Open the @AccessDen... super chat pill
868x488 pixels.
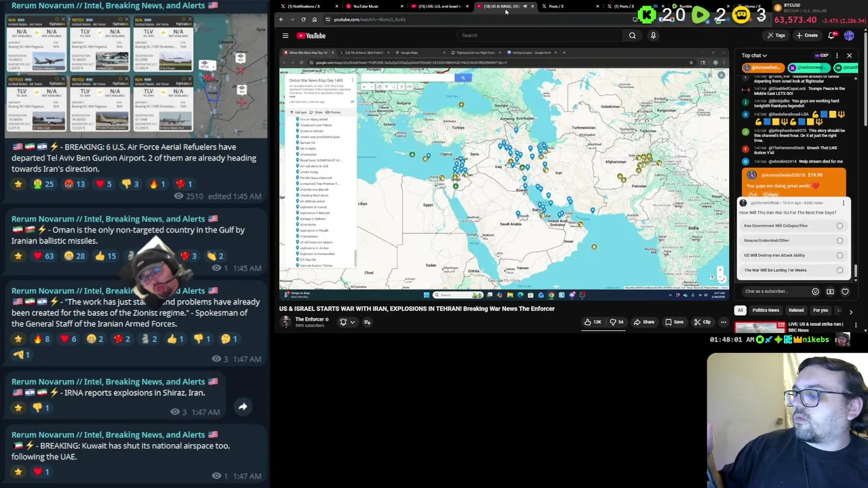point(764,68)
